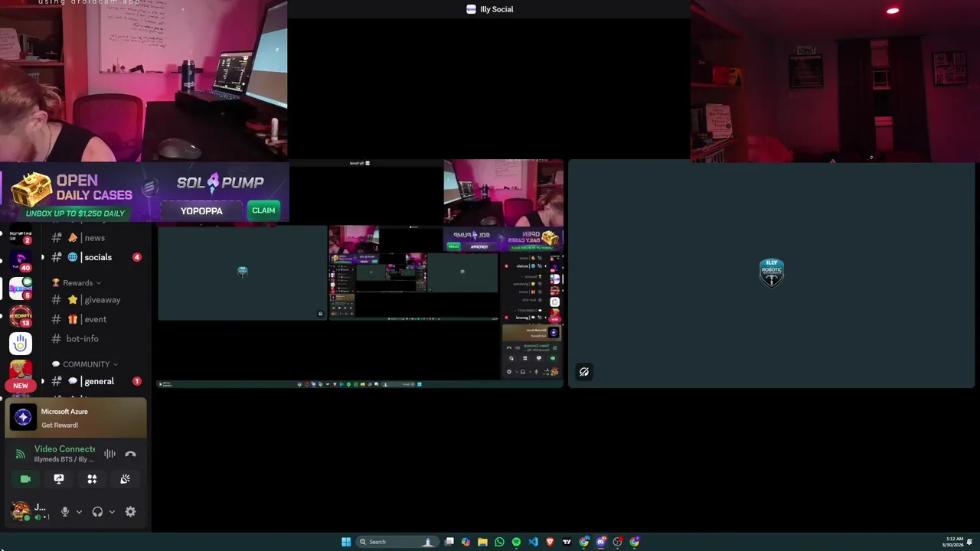Click the Illy Social window title
Image resolution: width=980 pixels, height=551 pixels.
click(x=490, y=9)
